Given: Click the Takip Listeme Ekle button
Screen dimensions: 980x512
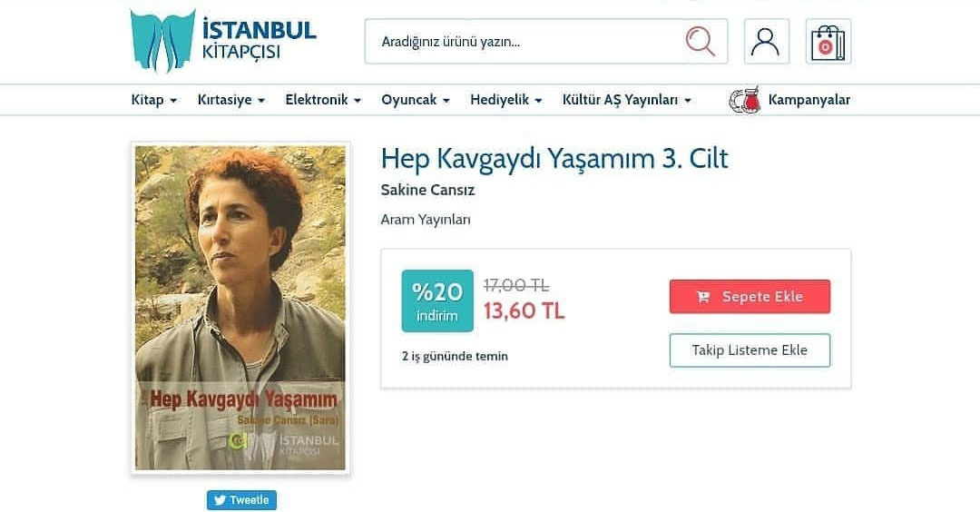Looking at the screenshot, I should [750, 350].
